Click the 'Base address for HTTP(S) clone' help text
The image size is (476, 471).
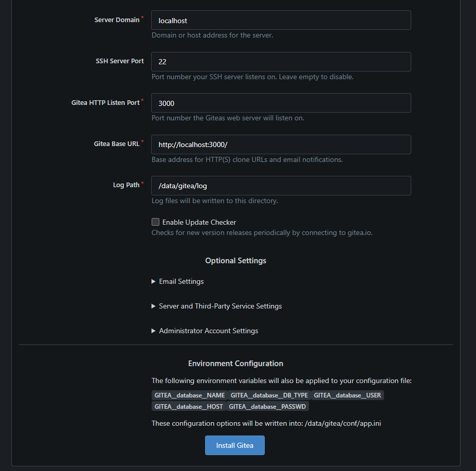(x=247, y=159)
